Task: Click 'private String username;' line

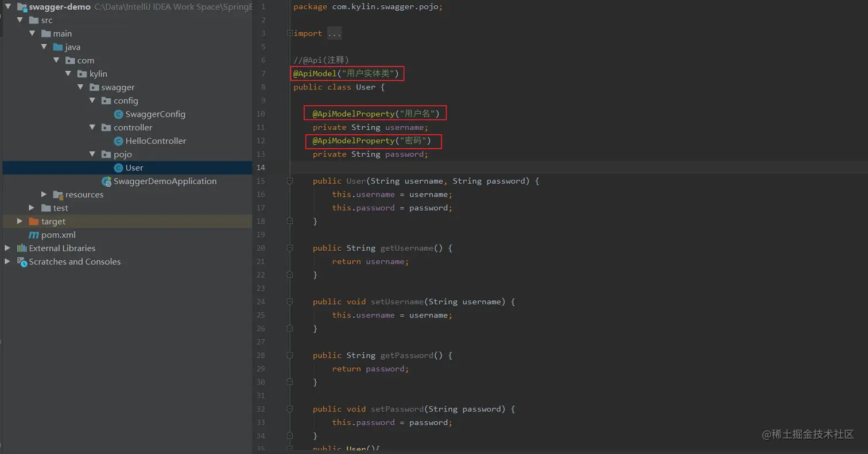Action: (370, 127)
